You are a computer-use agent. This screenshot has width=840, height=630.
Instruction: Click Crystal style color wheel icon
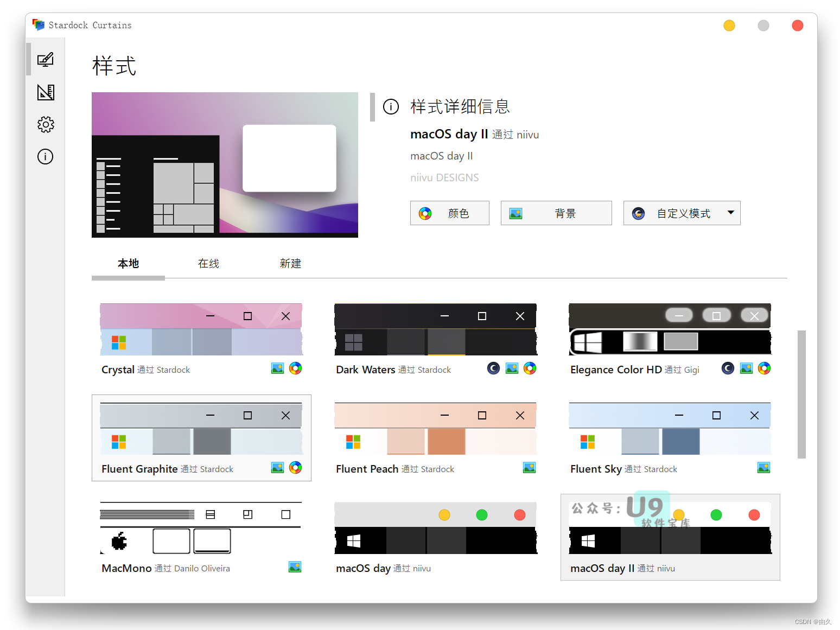pyautogui.click(x=295, y=368)
